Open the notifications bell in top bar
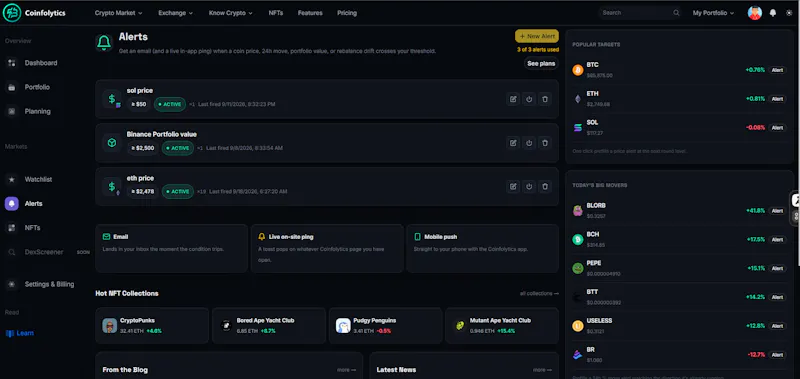This screenshot has height=379, width=800. pos(772,13)
